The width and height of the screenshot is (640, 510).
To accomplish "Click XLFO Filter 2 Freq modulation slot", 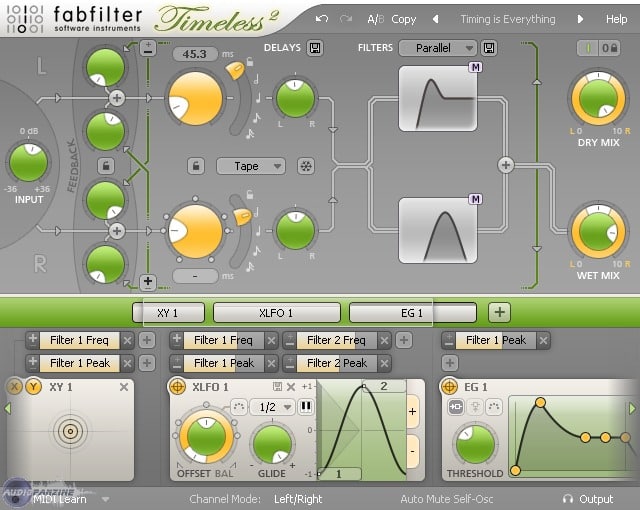I will (336, 340).
